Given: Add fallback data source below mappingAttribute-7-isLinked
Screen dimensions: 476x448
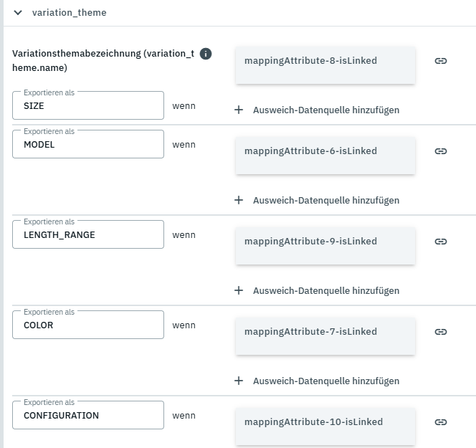Looking at the screenshot, I should click(318, 381).
